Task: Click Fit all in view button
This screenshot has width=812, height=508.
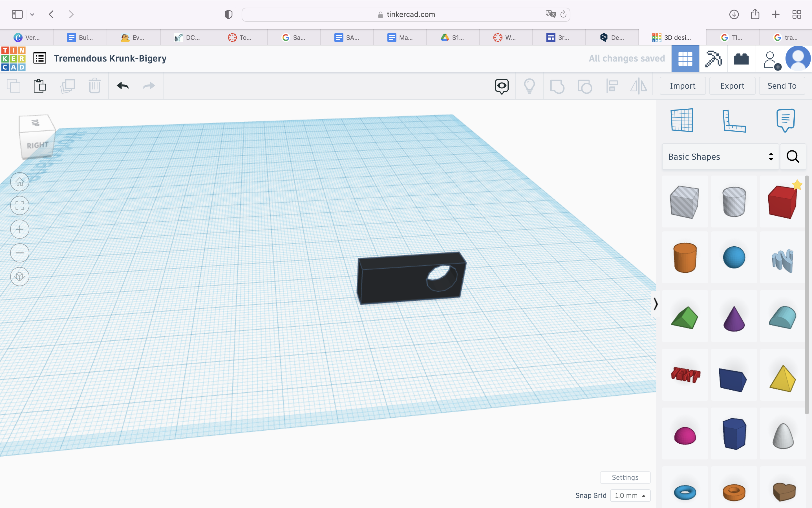Action: pos(20,205)
